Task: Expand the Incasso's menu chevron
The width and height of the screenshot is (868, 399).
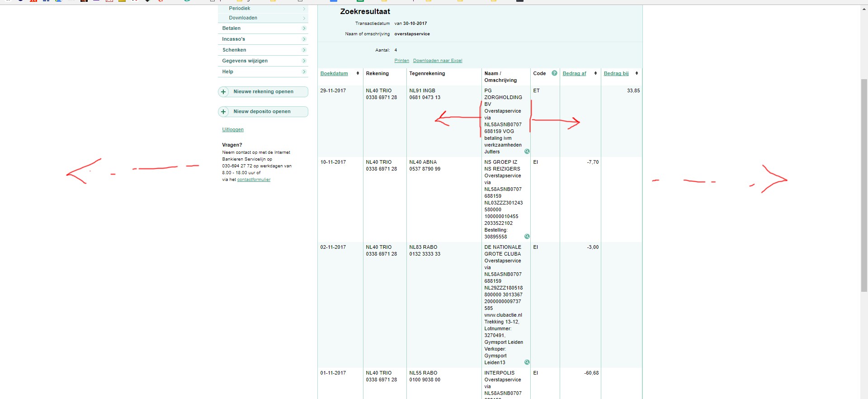Action: point(304,39)
